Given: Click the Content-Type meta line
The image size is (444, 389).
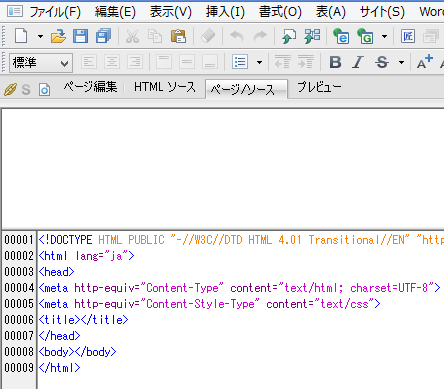Looking at the screenshot, I should coord(239,288).
